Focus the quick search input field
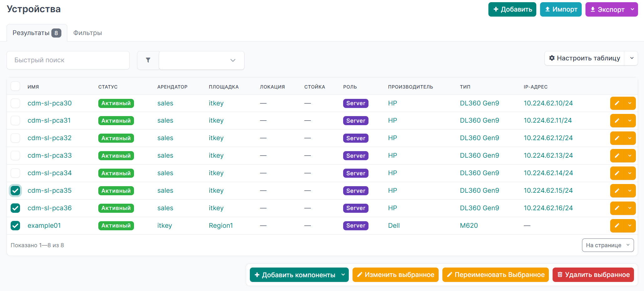 coord(68,60)
